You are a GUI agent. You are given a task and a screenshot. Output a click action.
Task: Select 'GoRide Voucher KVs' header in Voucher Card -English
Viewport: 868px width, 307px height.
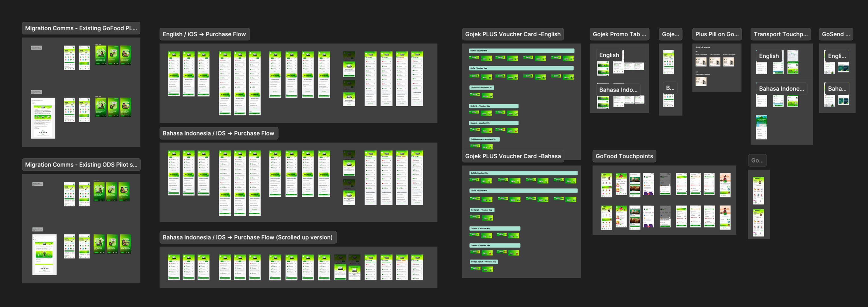click(521, 51)
